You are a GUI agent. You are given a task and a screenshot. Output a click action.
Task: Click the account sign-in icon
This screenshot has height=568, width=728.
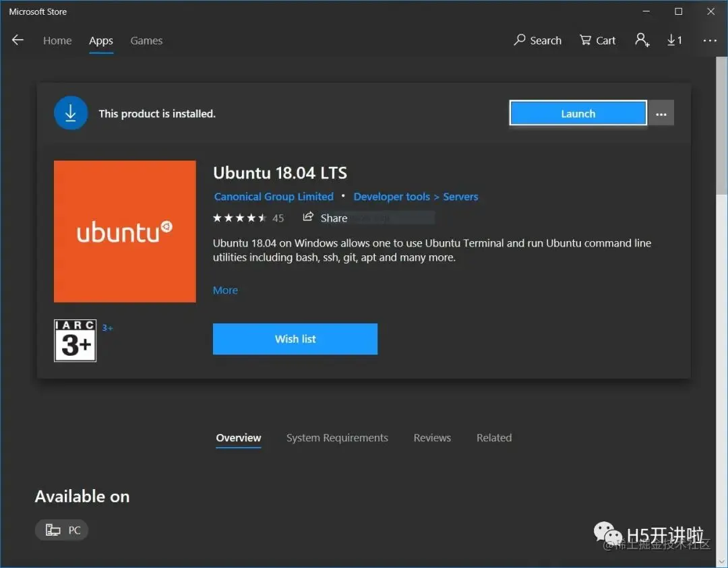(642, 40)
